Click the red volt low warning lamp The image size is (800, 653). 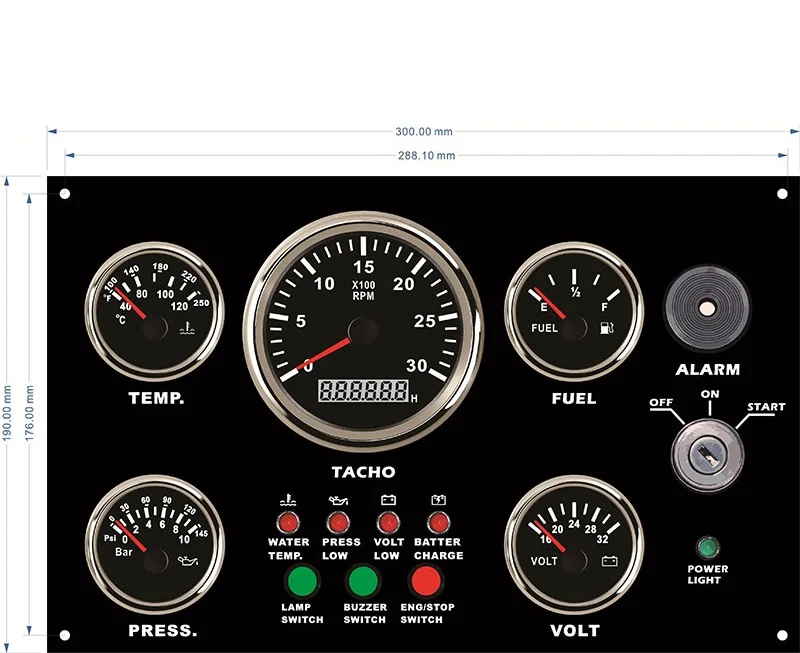pyautogui.click(x=388, y=523)
